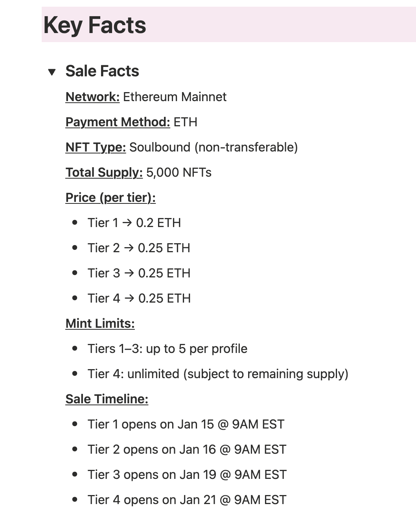The width and height of the screenshot is (416, 532).
Task: Click the Tier 3 0.25 ETH price bullet
Action: click(139, 273)
